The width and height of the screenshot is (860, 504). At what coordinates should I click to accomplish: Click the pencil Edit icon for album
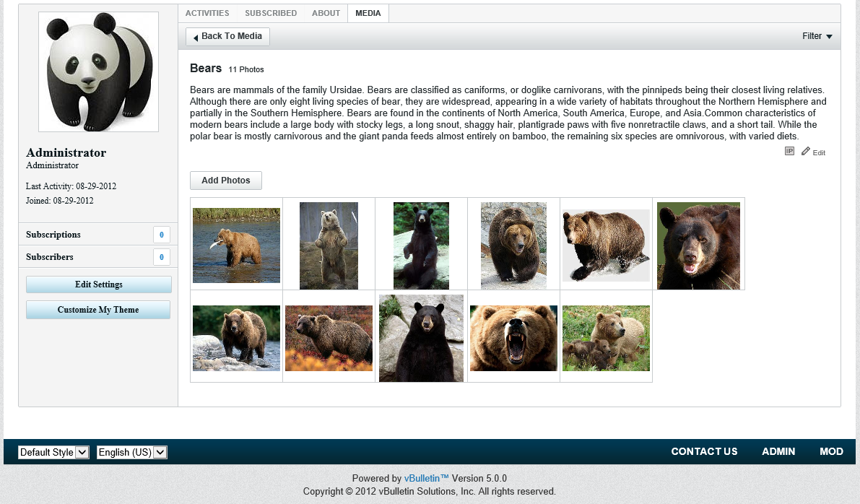coord(806,152)
